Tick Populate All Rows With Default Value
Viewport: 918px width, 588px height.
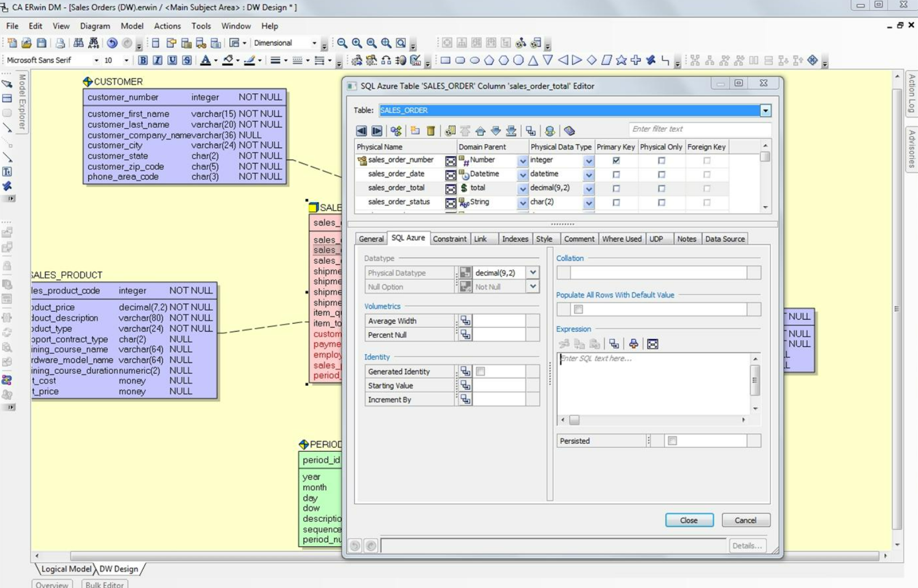[578, 309]
